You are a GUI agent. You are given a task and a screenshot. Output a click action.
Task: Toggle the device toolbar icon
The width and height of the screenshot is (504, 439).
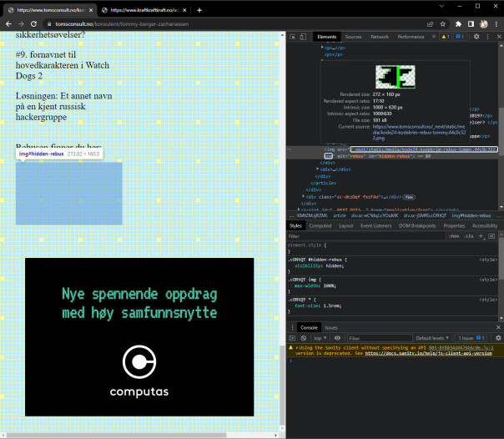[x=303, y=37]
